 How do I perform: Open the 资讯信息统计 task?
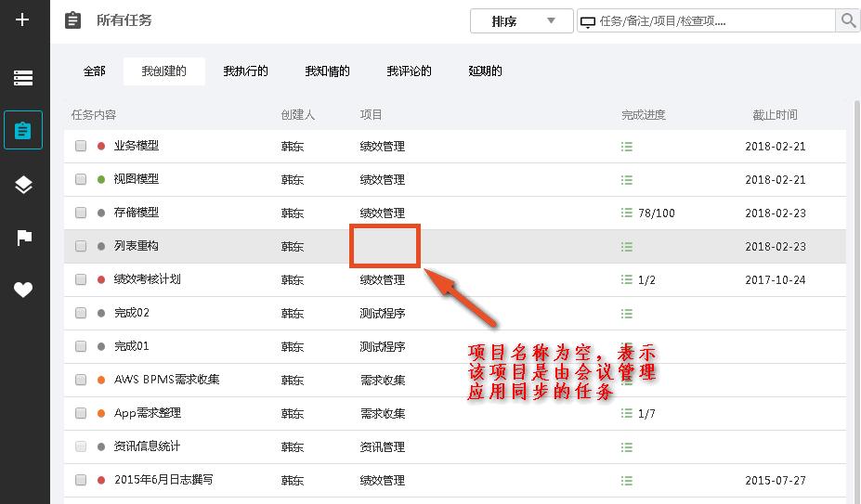pyautogui.click(x=147, y=446)
